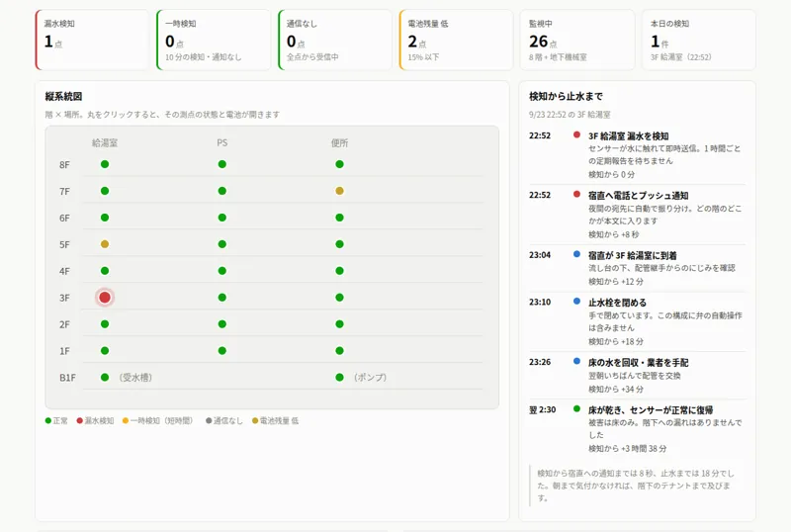Viewport: 791px width, 532px height.
Task: Select the 4F 給湯室 sensor dot
Action: pyautogui.click(x=105, y=271)
